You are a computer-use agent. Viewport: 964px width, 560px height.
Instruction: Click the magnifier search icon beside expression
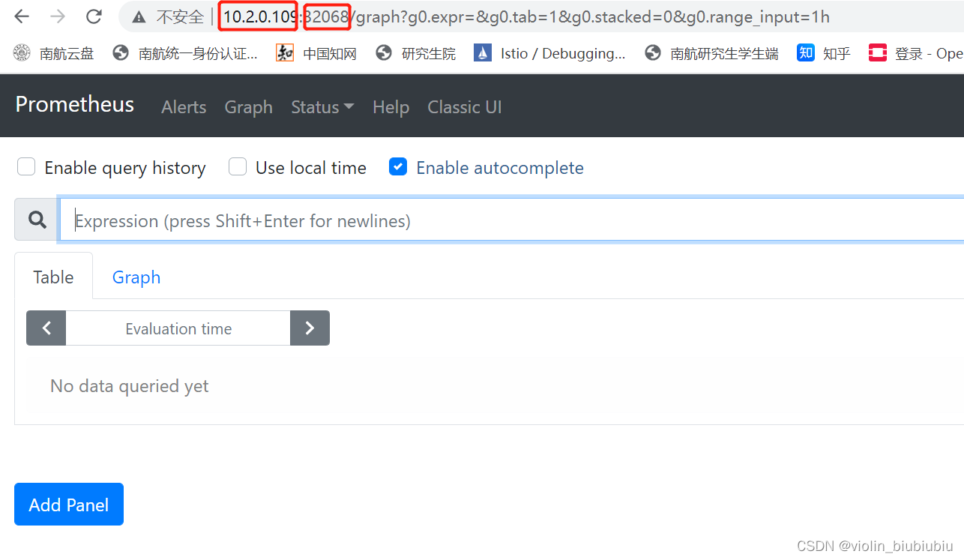coord(37,220)
